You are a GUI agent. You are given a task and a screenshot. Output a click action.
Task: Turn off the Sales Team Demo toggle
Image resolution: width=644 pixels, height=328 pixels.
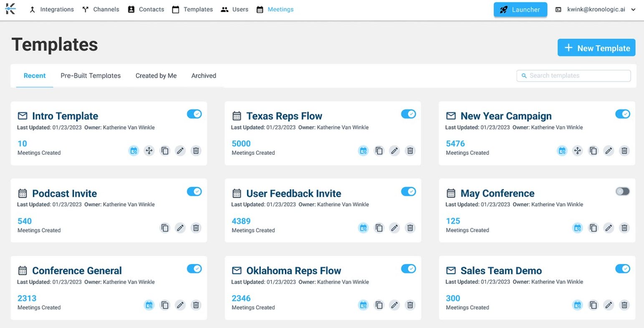point(622,269)
